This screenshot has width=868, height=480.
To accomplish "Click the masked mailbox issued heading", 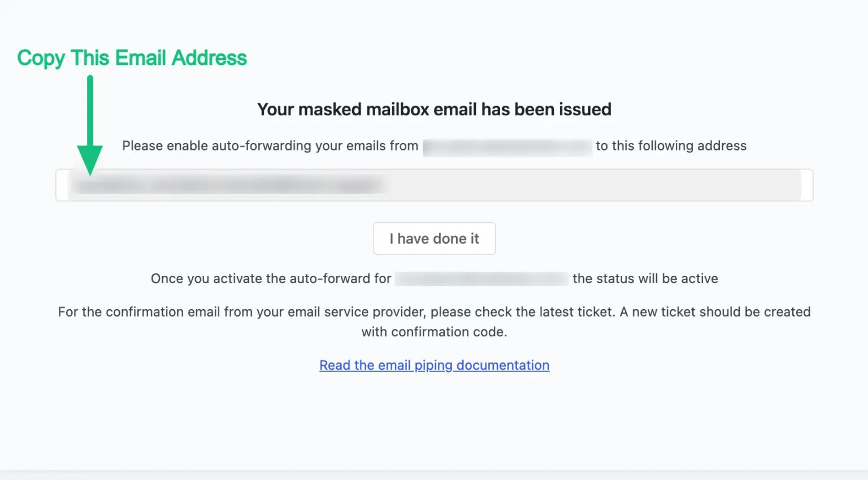I will [x=434, y=109].
